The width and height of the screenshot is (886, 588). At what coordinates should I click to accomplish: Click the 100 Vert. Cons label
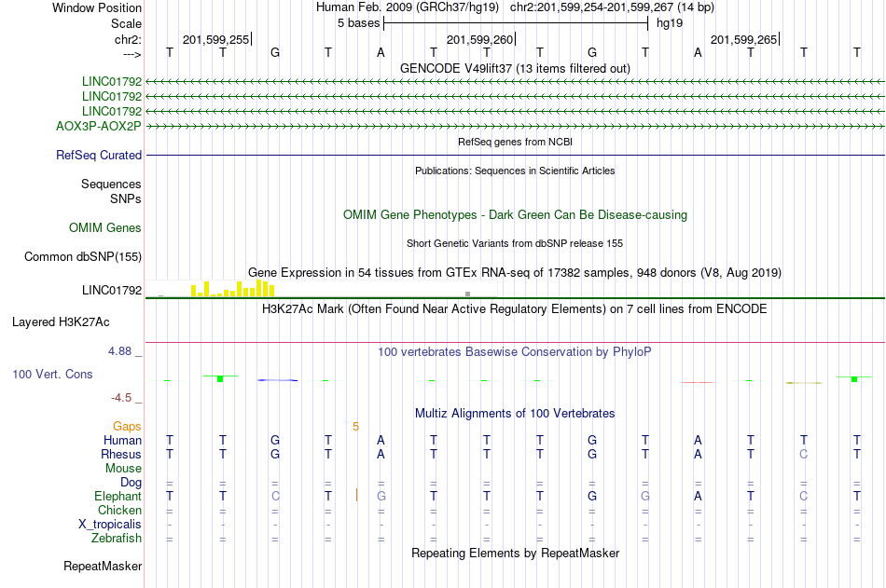[52, 374]
